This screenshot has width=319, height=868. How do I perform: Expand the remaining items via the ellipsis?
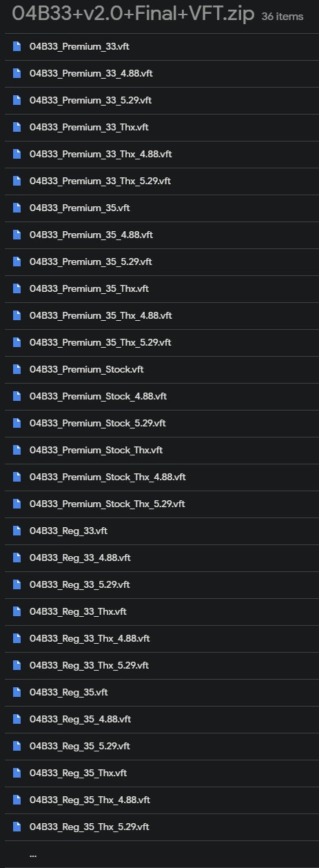tap(33, 856)
